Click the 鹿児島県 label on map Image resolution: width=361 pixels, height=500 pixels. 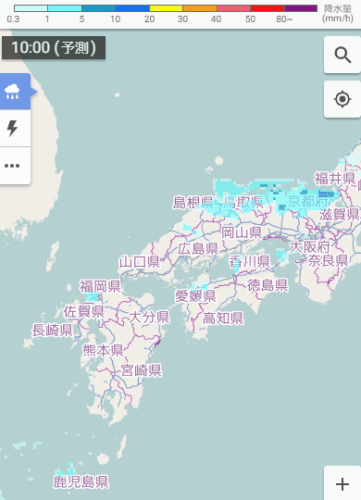[x=81, y=482]
